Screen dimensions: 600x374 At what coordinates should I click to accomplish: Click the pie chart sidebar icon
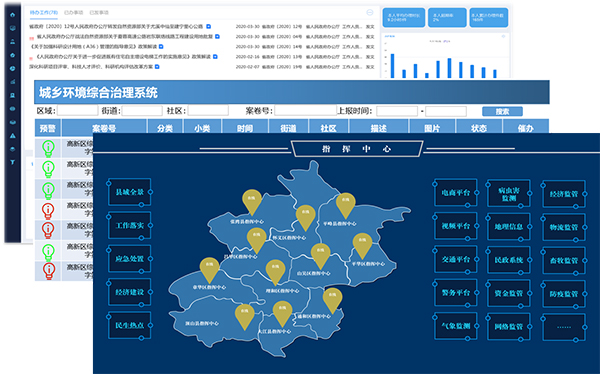tap(13, 69)
